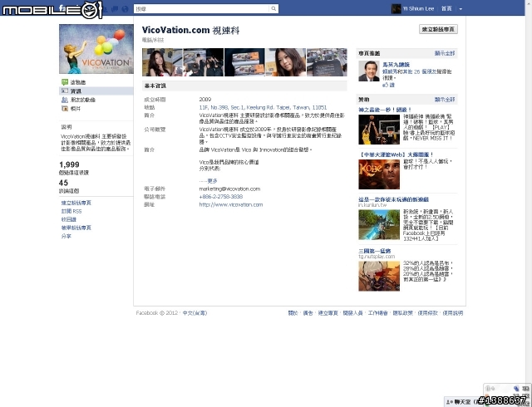The image size is (532, 407).
Task: Click the 關於 about footer link
Action: (293, 312)
